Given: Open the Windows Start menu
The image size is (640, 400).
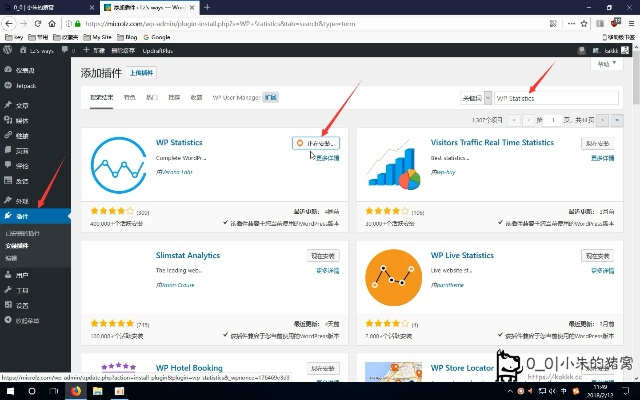Looking at the screenshot, I should point(9,391).
